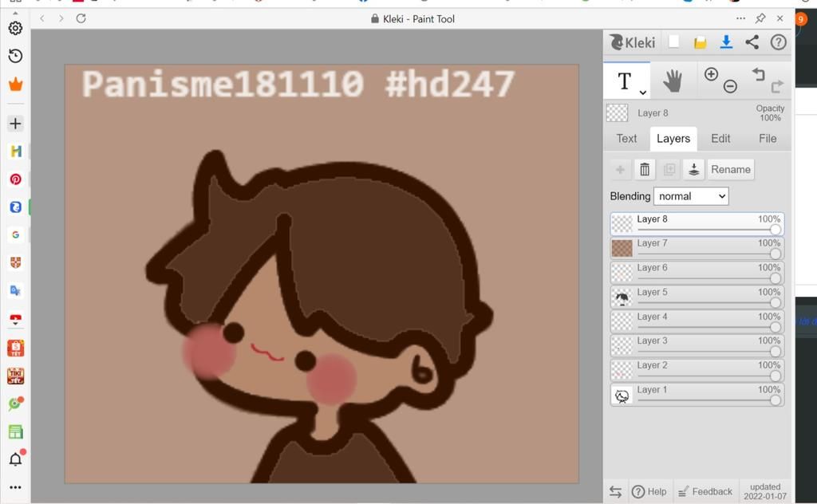Screen dimensions: 817x504
Task: Save the image with the download icon
Action: (x=726, y=42)
